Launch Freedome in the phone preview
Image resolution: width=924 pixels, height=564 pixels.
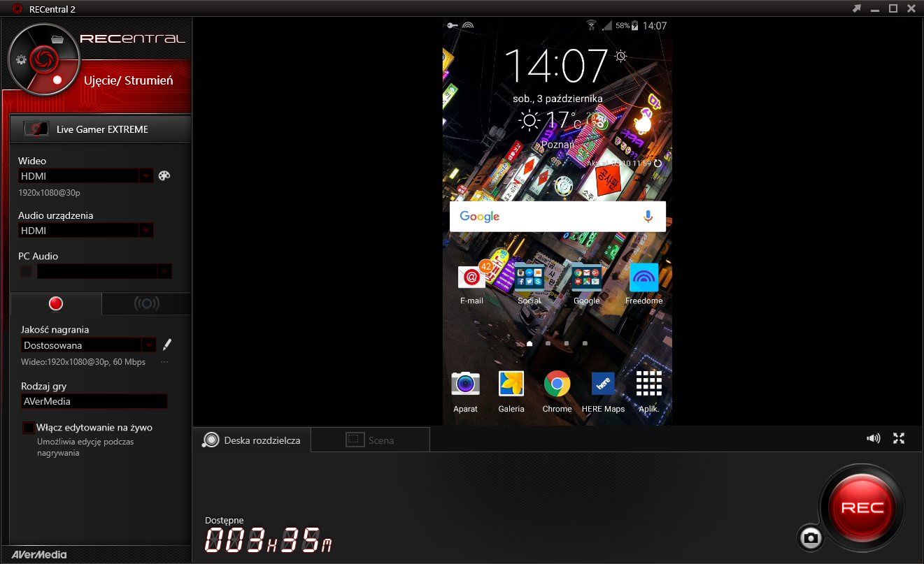tap(644, 283)
